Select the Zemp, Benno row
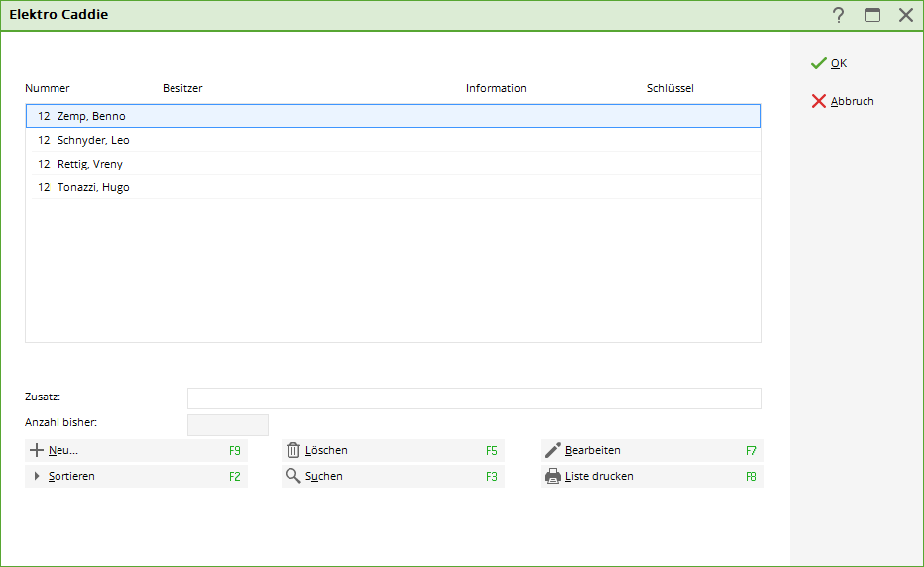The height and width of the screenshot is (567, 924). point(91,116)
